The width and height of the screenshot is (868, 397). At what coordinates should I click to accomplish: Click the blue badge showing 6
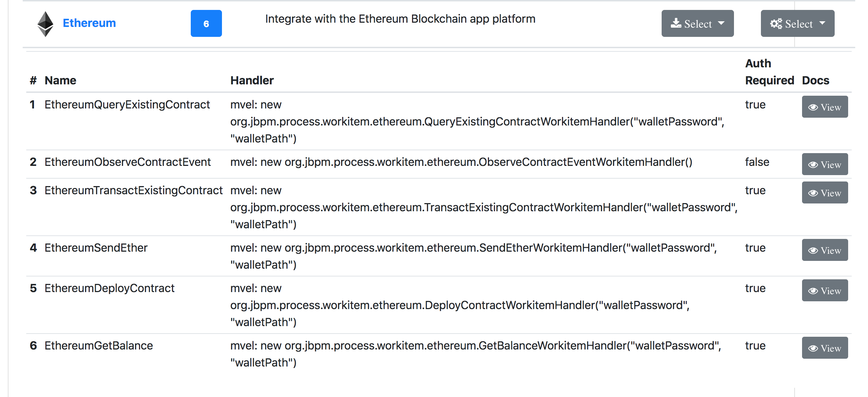(206, 23)
